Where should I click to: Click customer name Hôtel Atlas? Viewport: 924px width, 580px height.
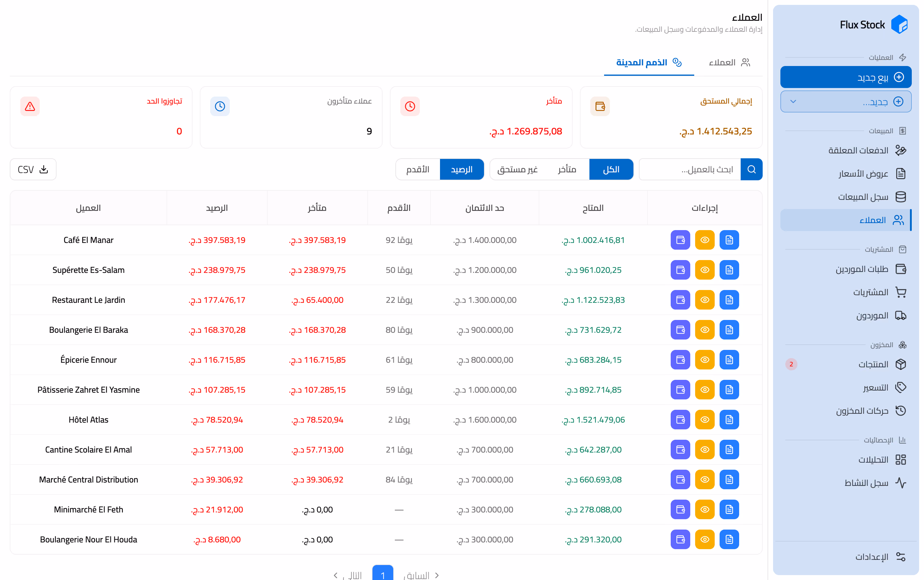click(88, 420)
